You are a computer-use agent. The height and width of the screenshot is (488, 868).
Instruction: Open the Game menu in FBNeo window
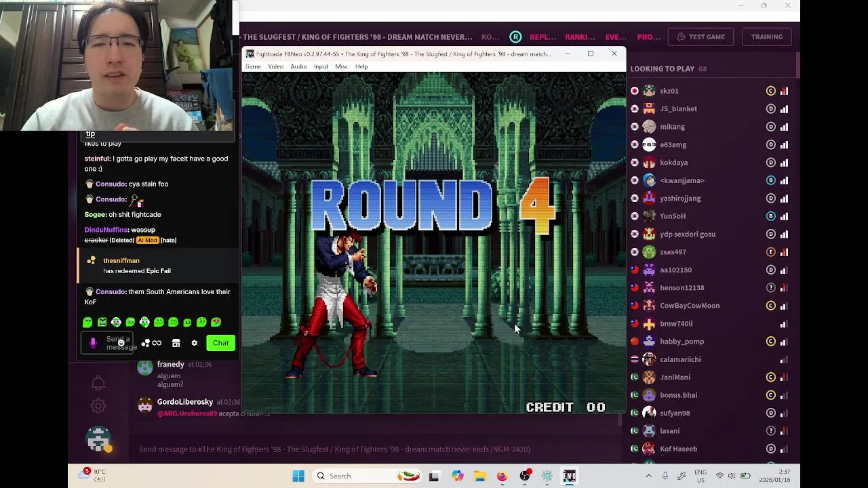[253, 66]
